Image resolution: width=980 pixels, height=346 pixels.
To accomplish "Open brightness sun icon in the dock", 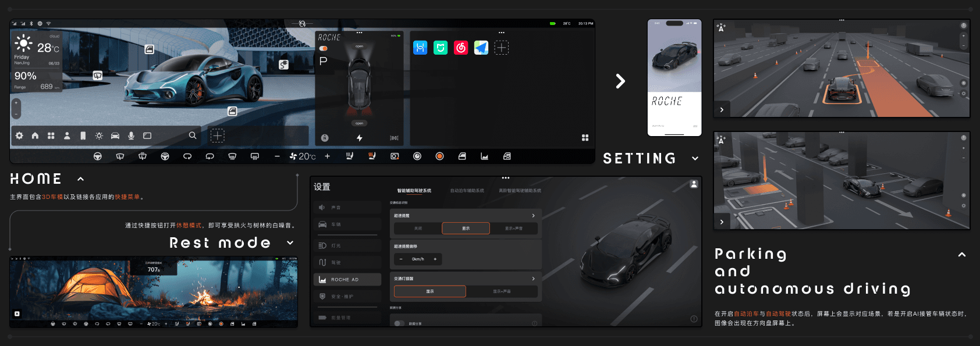I will point(99,135).
